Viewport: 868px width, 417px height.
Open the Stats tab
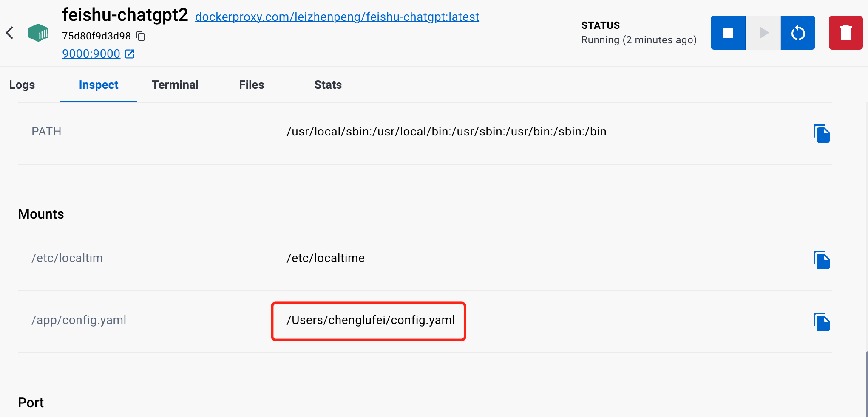(x=328, y=85)
